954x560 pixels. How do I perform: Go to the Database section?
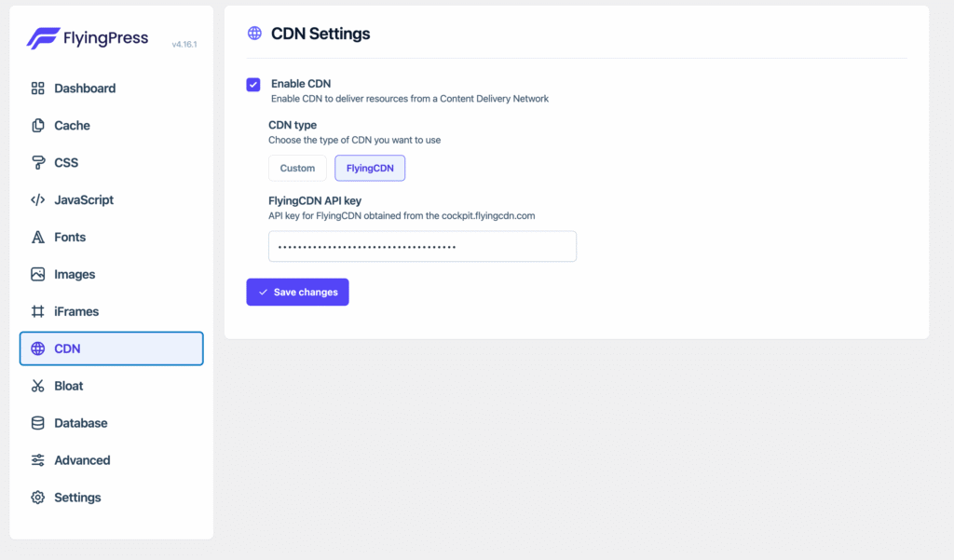pyautogui.click(x=80, y=423)
